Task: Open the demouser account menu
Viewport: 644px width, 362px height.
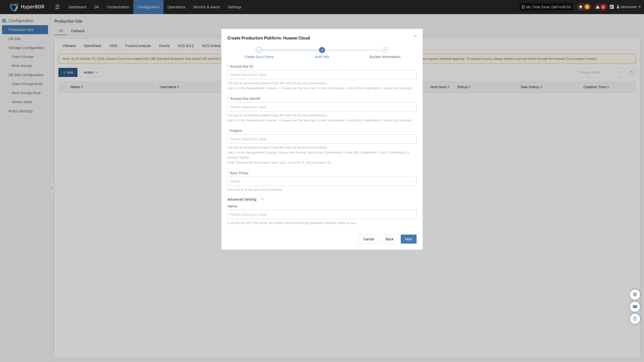Action: coord(628,7)
